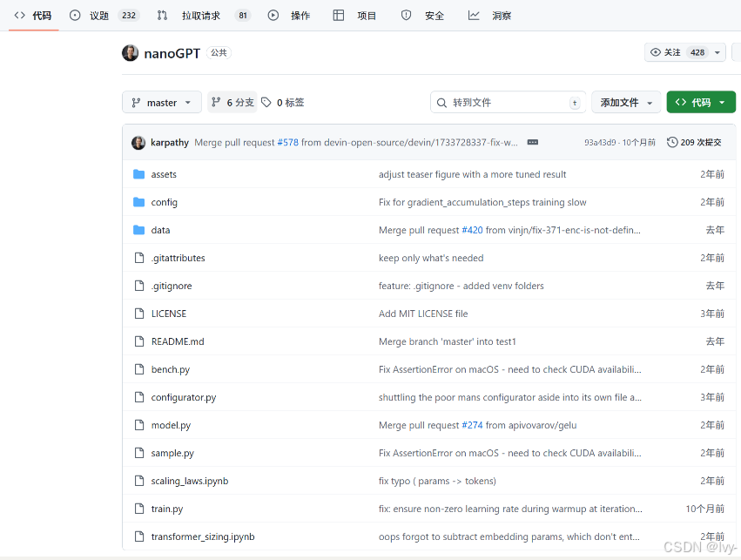Click the config folder icon
Viewport: 741px width, 560px height.
coord(139,202)
